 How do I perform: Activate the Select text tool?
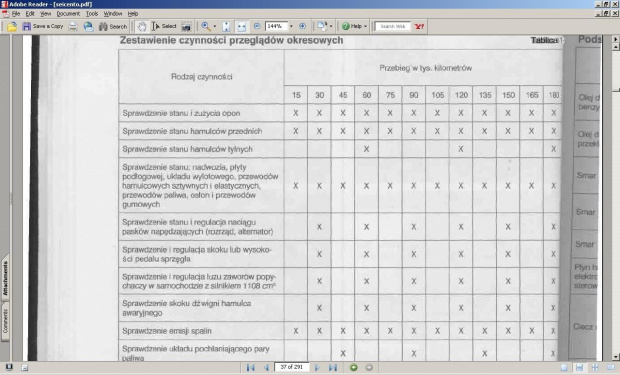pos(164,27)
